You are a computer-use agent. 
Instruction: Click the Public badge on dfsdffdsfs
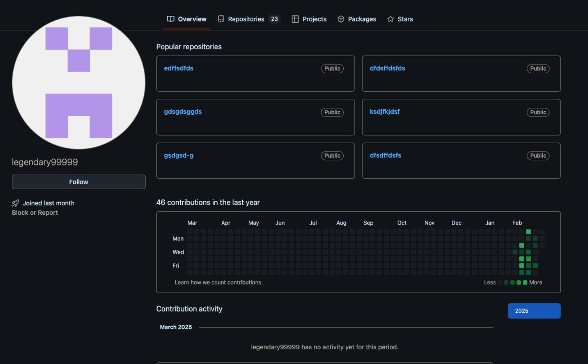coord(538,156)
